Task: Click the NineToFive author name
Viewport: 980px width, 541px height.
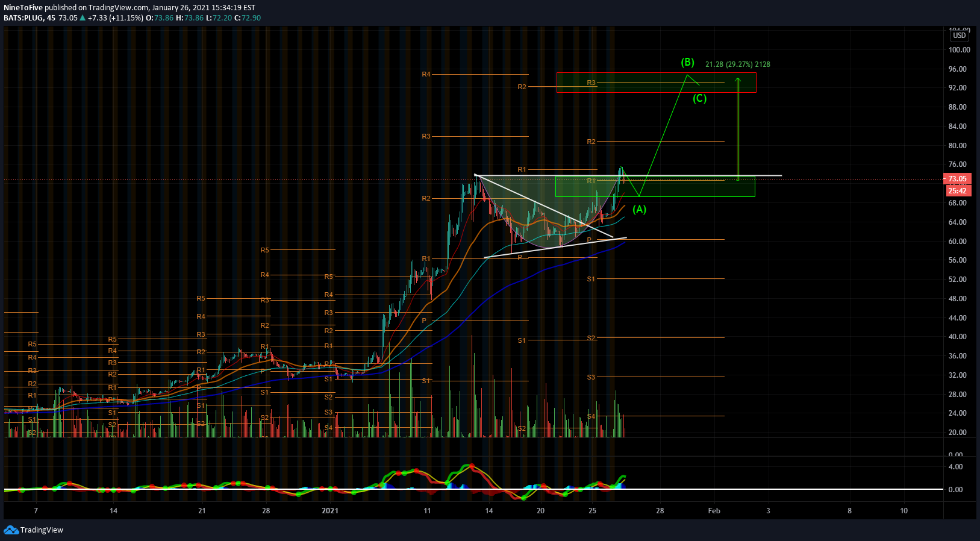Action: pos(23,8)
